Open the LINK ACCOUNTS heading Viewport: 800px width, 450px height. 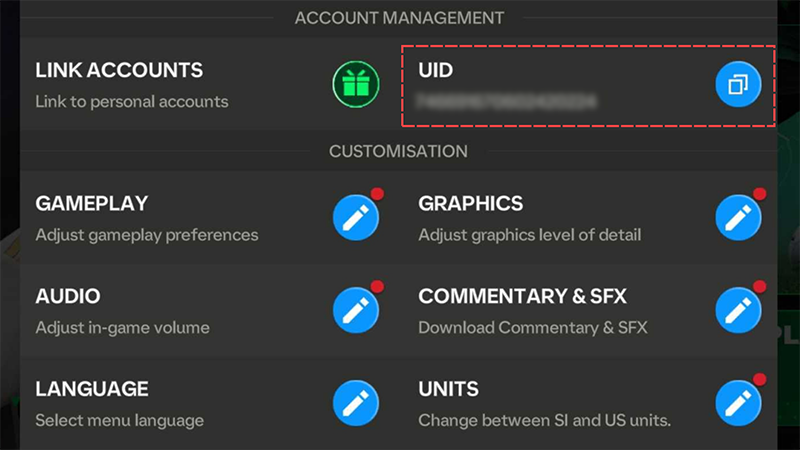pyautogui.click(x=119, y=70)
